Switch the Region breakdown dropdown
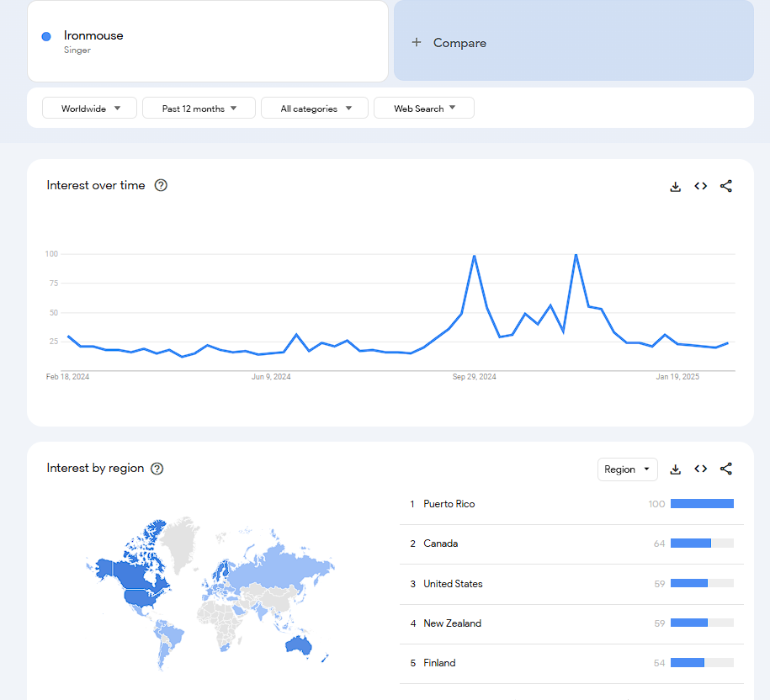770x700 pixels. coord(627,469)
